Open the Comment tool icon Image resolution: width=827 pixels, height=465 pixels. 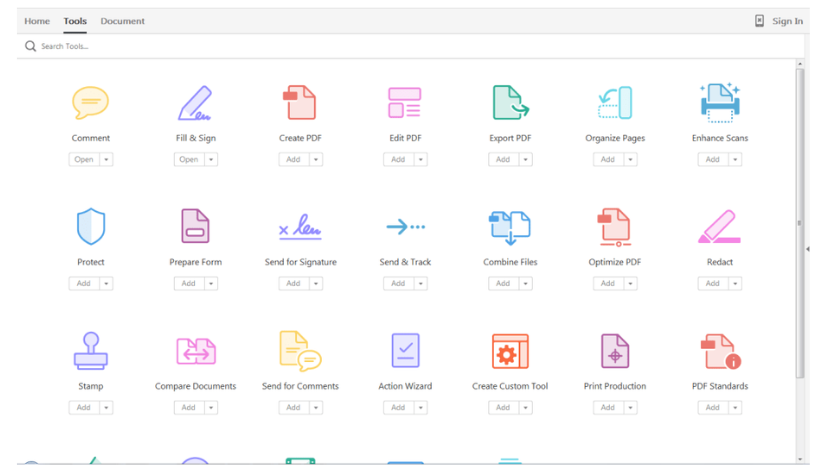(90, 103)
